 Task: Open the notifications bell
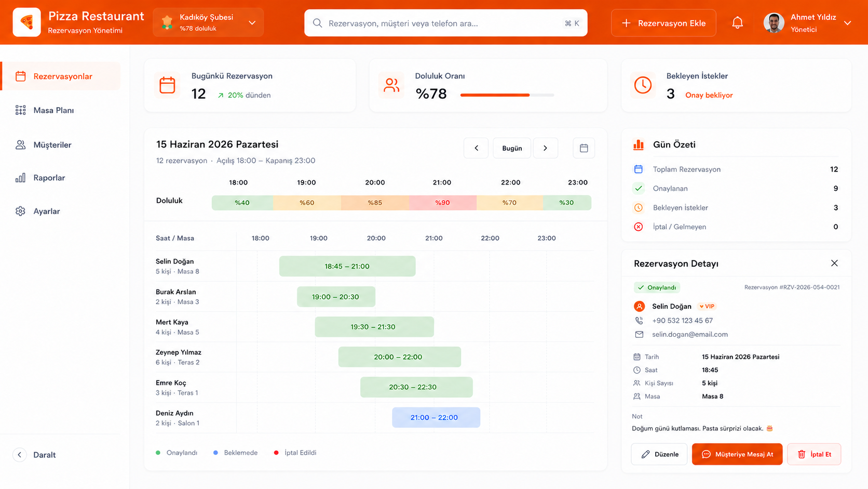tap(737, 23)
